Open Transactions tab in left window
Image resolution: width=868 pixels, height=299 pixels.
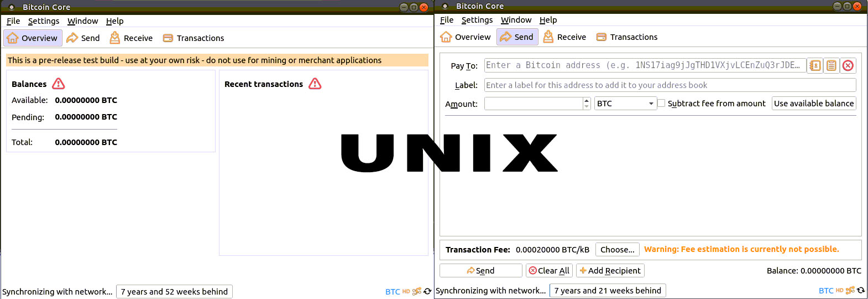[x=194, y=38]
